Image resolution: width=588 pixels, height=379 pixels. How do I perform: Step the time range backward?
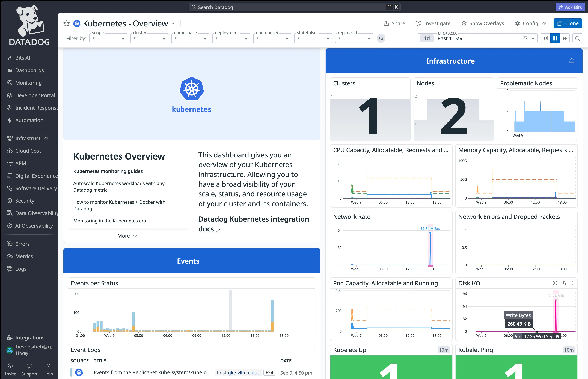point(545,38)
